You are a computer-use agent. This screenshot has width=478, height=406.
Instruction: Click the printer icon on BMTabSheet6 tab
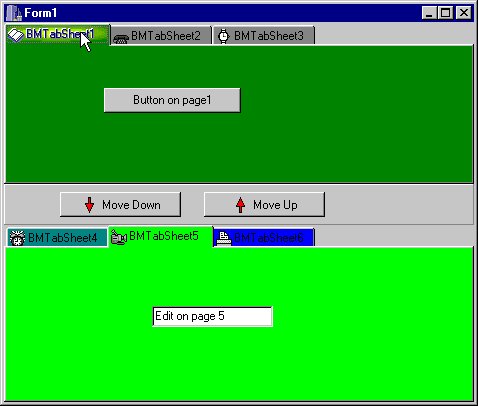coord(224,238)
